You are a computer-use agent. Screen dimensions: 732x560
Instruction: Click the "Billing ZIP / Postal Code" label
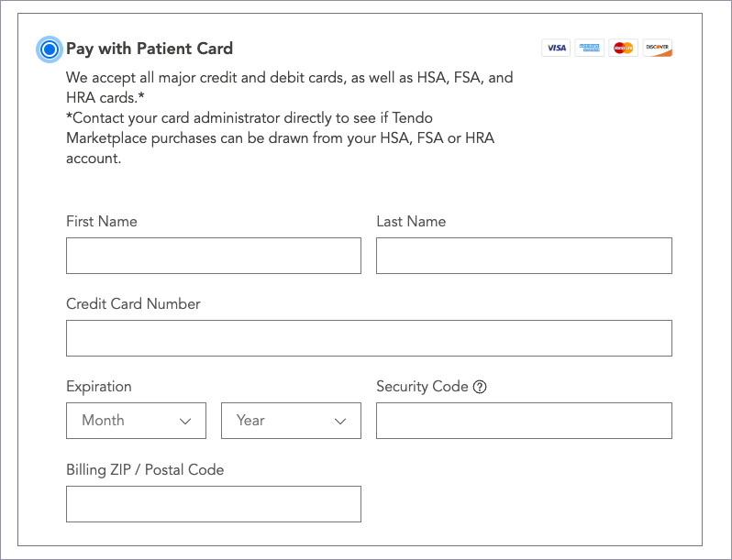(145, 469)
